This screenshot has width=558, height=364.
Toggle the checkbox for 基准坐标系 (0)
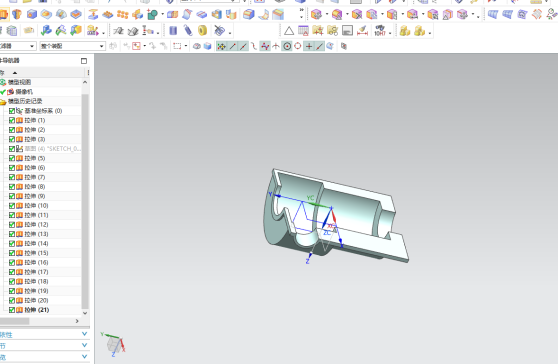pyautogui.click(x=12, y=111)
